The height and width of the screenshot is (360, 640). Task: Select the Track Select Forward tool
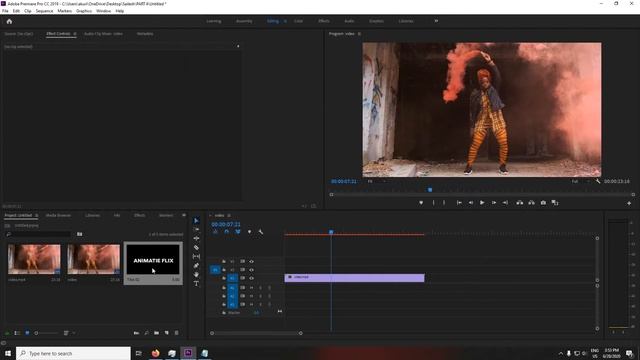[196, 229]
